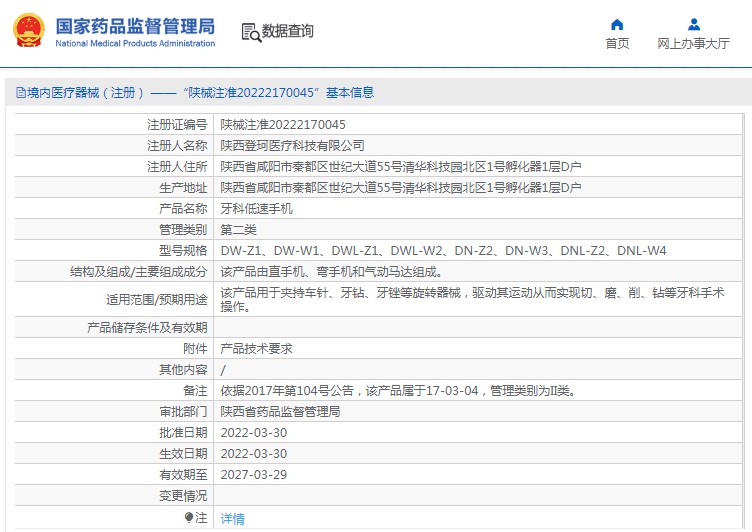The width and height of the screenshot is (752, 532).
Task: Click the 适用范围/预期用途 label
Action: tap(157, 300)
